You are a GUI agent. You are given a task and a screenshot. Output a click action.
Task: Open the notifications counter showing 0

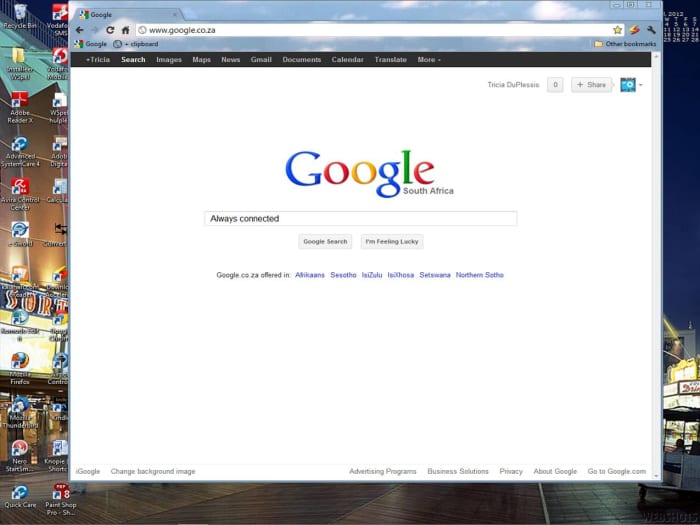555,84
